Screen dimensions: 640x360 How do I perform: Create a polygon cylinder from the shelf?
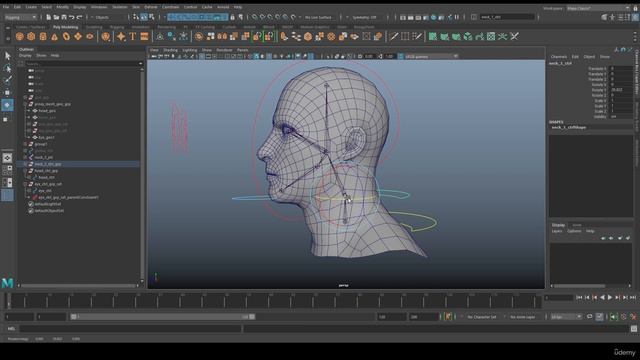point(43,37)
